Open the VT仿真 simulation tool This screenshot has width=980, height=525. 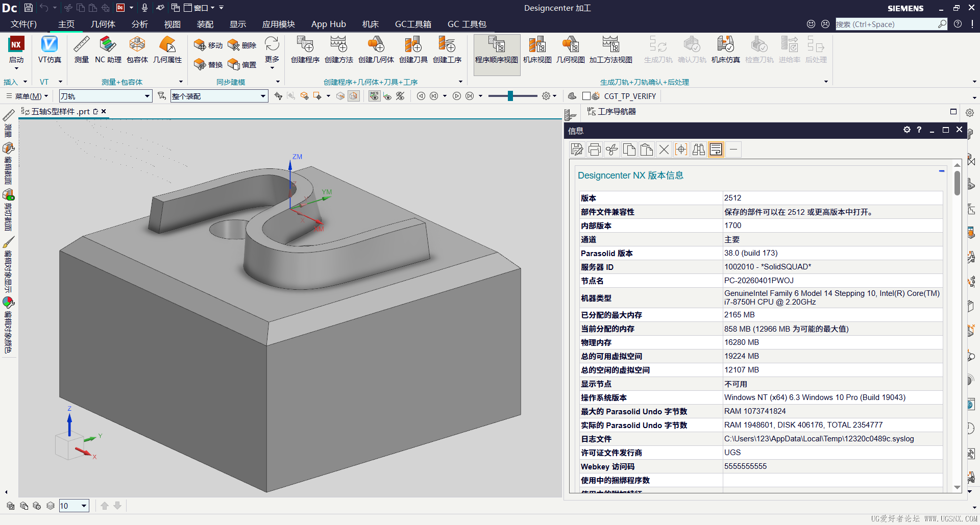point(50,50)
